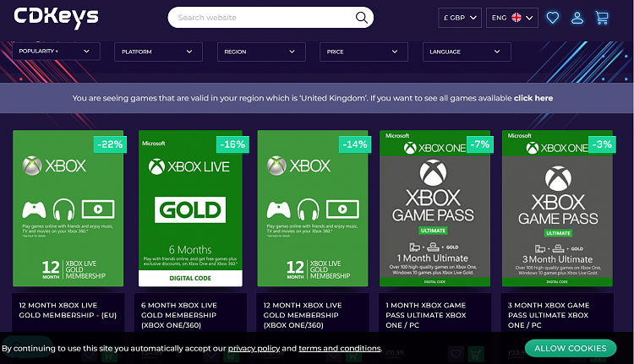Expand the Price filter dropdown
634x364 pixels.
[x=363, y=52]
